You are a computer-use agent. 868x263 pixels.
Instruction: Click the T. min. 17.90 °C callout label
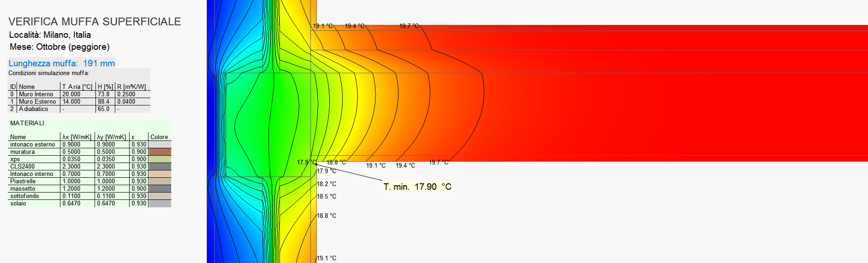click(417, 187)
